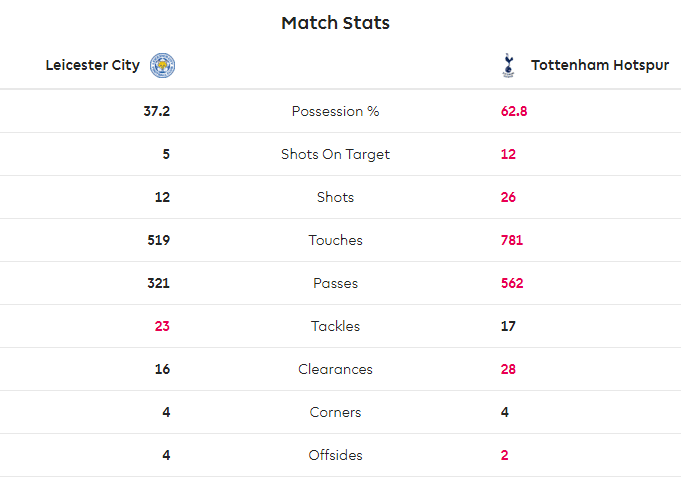Select the Passes row label

pos(335,283)
